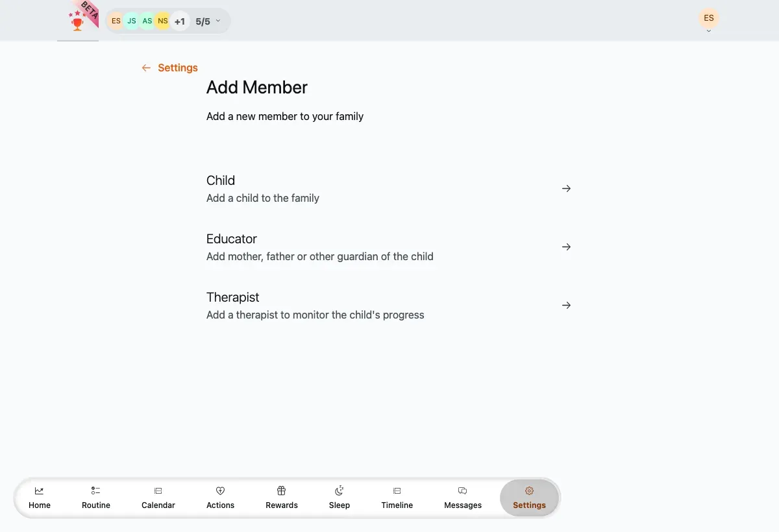View the Rewards tab
Viewport: 779px width, 532px height.
[282, 498]
